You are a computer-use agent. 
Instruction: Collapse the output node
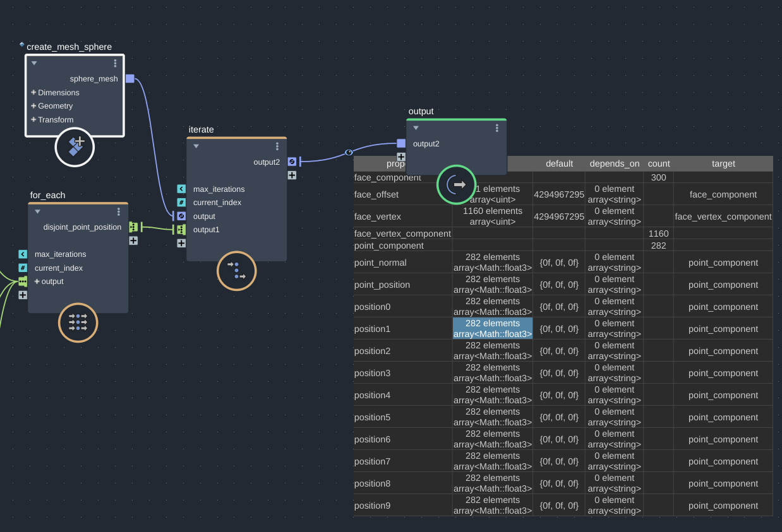tap(416, 127)
